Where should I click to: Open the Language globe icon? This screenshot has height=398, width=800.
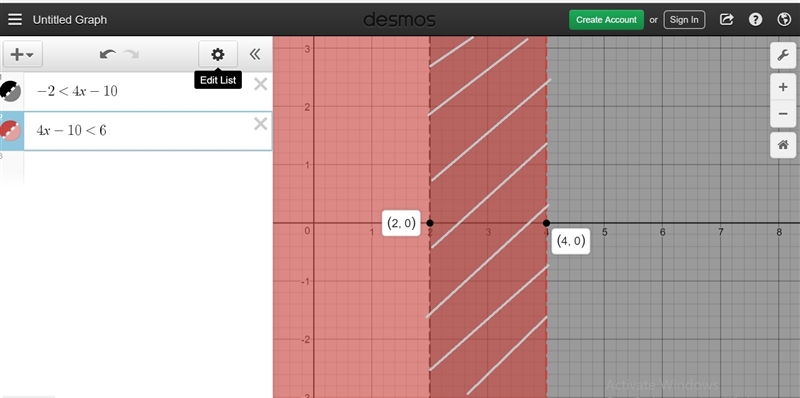pyautogui.click(x=784, y=19)
